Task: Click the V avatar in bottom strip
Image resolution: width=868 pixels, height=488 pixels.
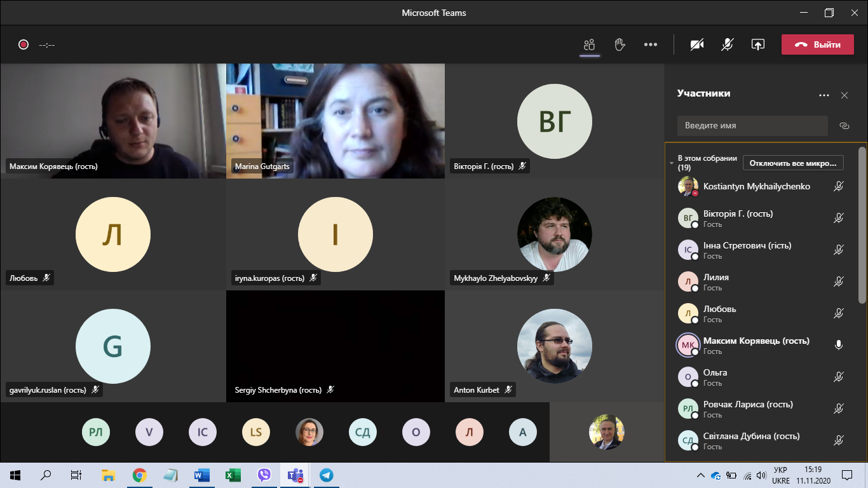Action: [x=149, y=433]
